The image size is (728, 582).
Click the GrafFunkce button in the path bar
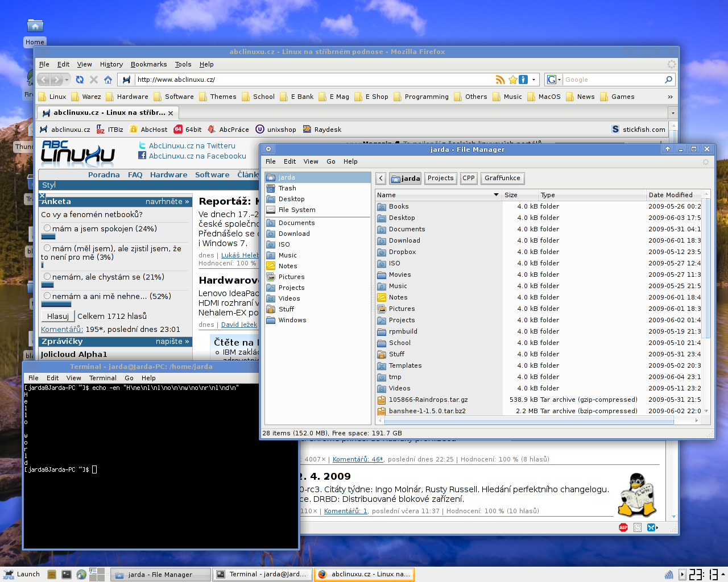click(502, 178)
